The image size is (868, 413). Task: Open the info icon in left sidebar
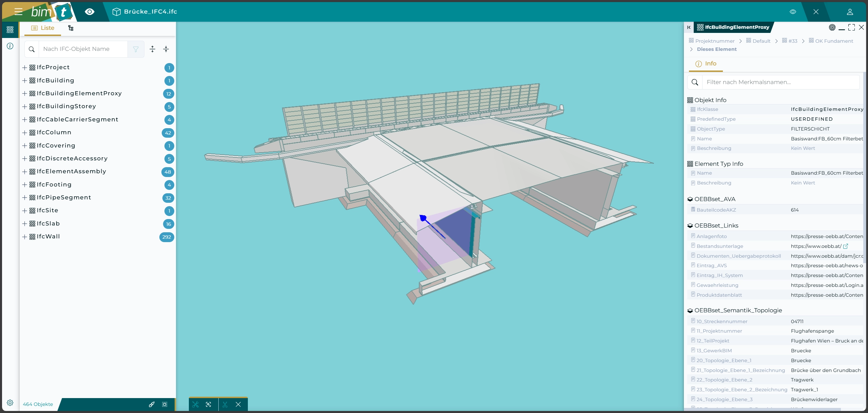coord(10,46)
